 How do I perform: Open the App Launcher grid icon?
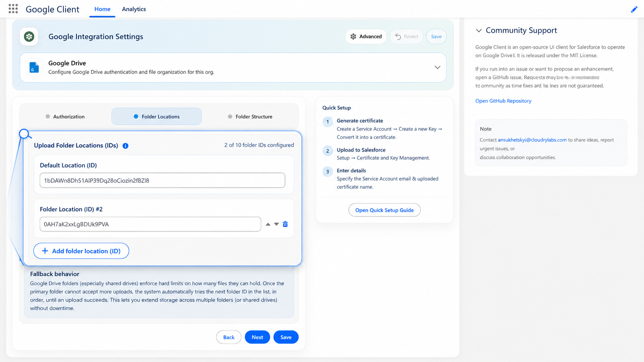click(x=13, y=9)
